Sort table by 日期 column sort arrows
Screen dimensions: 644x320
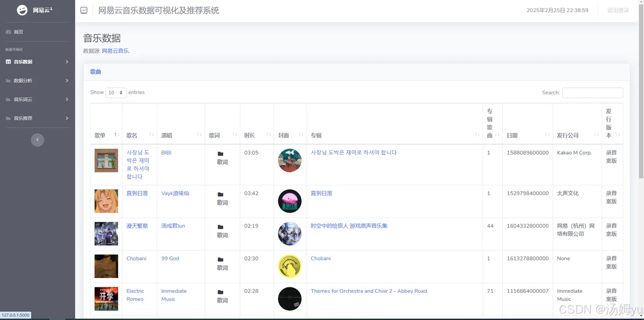[x=547, y=134]
